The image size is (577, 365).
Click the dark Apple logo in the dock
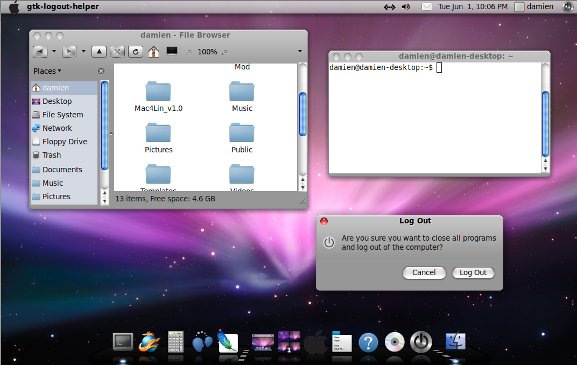(315, 342)
